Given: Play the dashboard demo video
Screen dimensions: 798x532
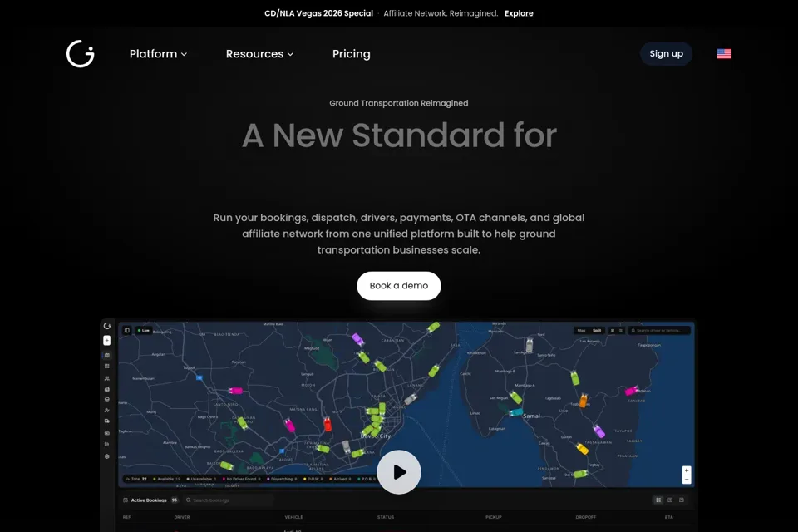Looking at the screenshot, I should [398, 472].
